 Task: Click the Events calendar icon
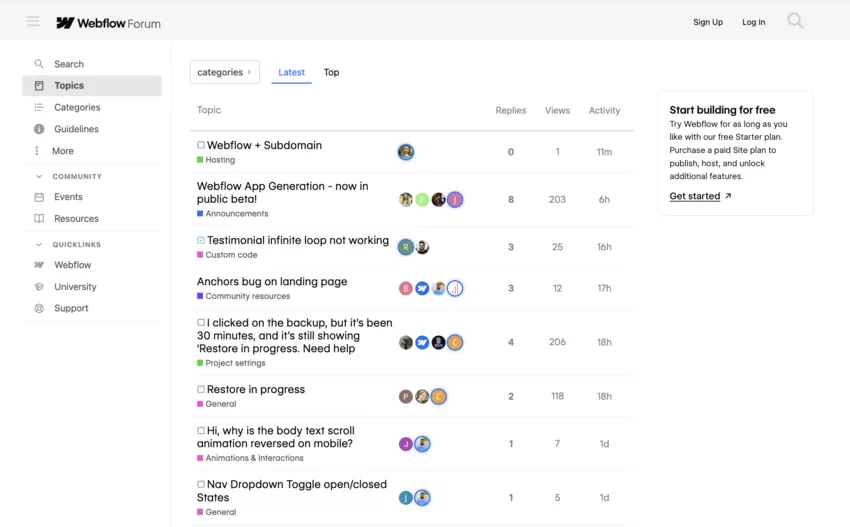[x=39, y=197]
